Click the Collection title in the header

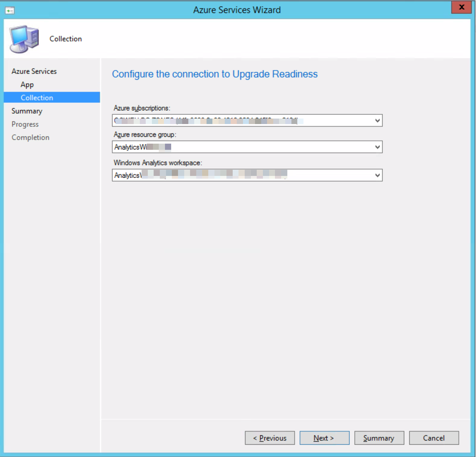tap(66, 39)
